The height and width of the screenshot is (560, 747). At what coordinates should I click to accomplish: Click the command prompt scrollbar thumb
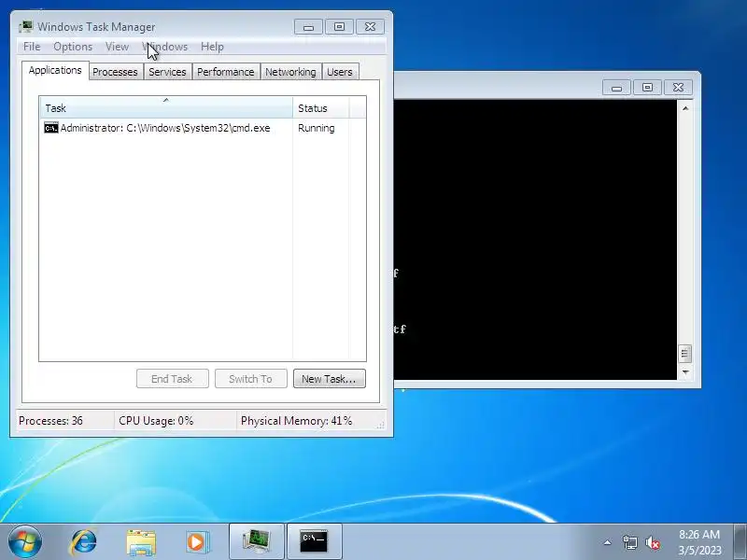684,354
